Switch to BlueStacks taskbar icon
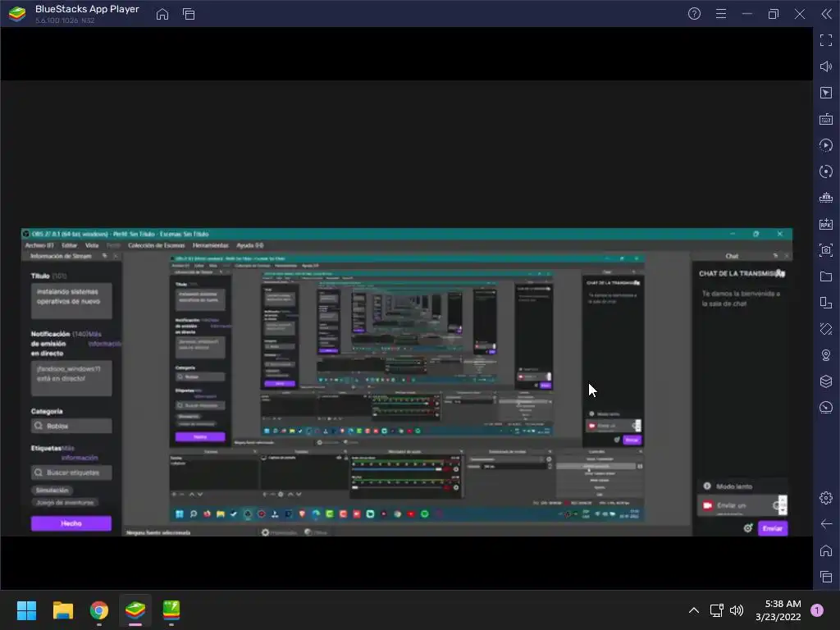840x630 pixels. click(135, 610)
